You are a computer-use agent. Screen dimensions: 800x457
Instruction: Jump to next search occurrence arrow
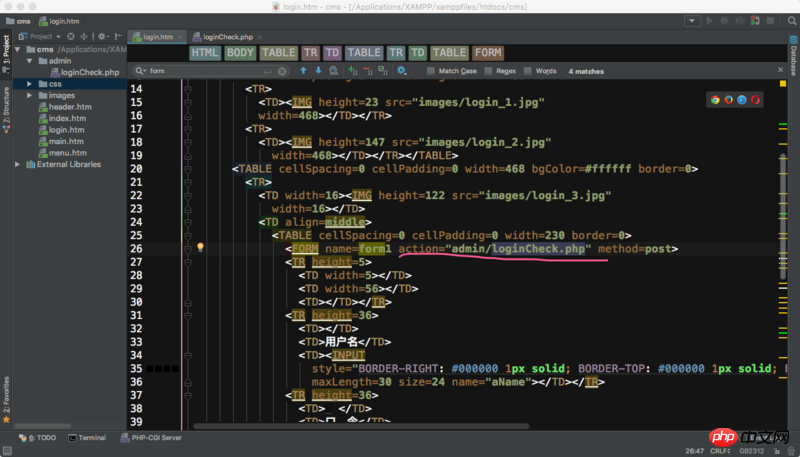(319, 71)
